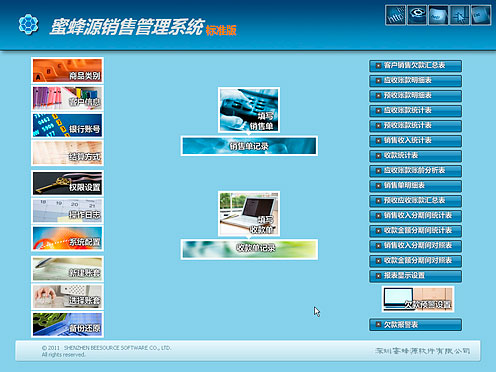Open 销售单记录 banner

tap(249, 146)
